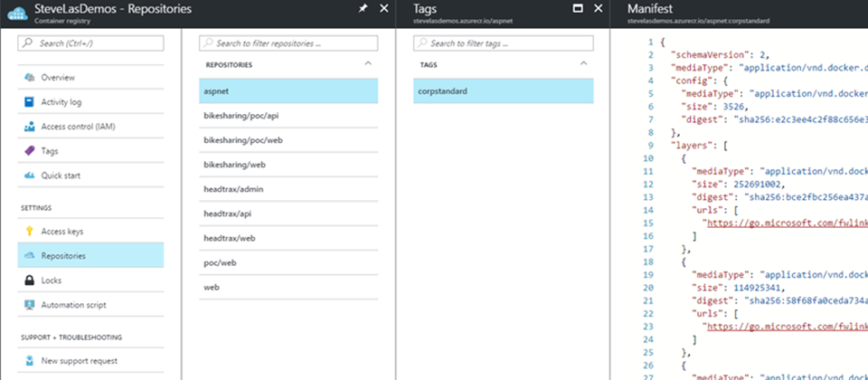
Task: Select the corpstandard tag
Action: 504,90
